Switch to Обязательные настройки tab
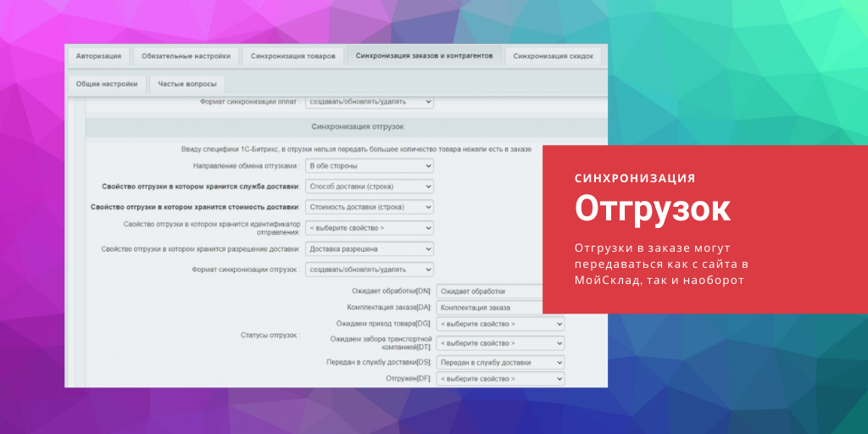Image resolution: width=868 pixels, height=434 pixels. click(x=186, y=57)
